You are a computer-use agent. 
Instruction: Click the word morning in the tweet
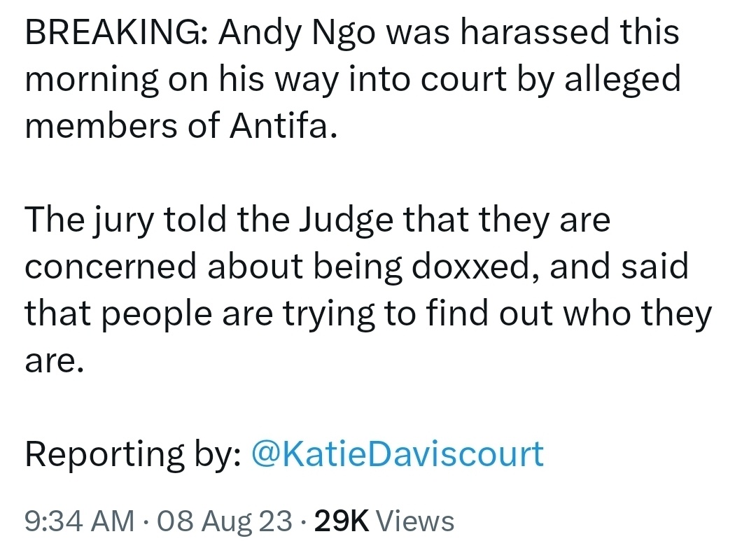point(92,80)
